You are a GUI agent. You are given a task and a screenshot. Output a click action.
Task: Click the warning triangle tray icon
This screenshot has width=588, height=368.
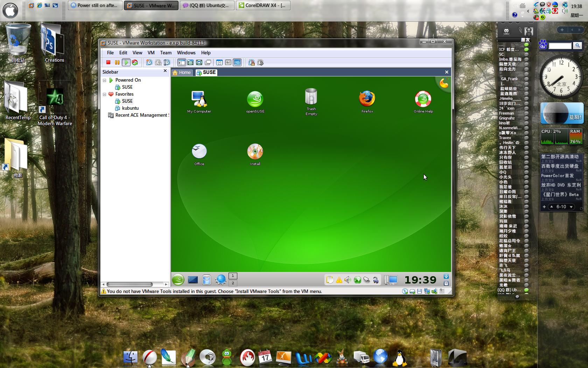pyautogui.click(x=339, y=280)
